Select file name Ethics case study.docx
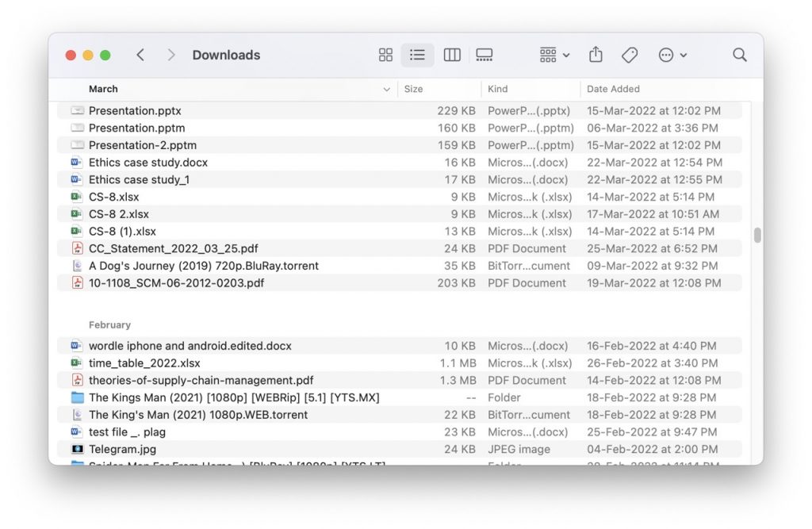 click(x=148, y=163)
